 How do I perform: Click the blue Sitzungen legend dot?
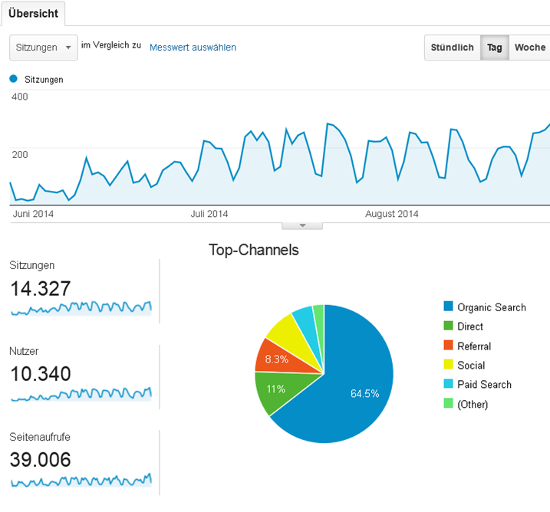click(x=13, y=79)
